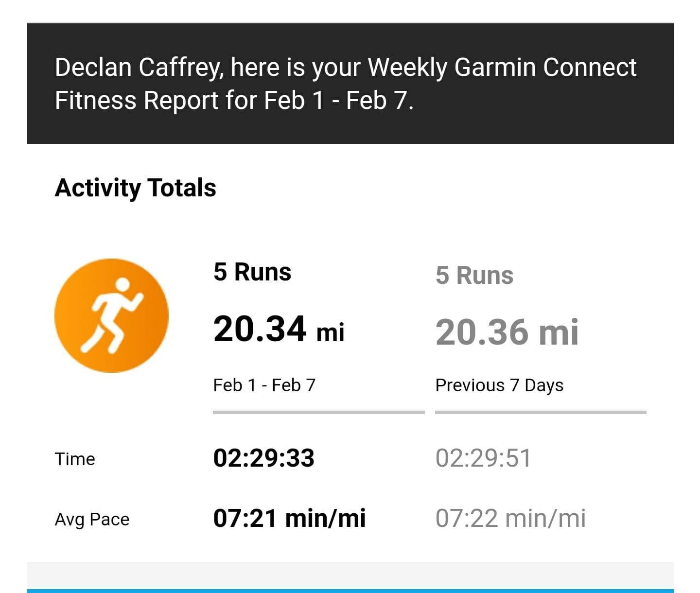Click the blue bar at the bottom

(350, 591)
